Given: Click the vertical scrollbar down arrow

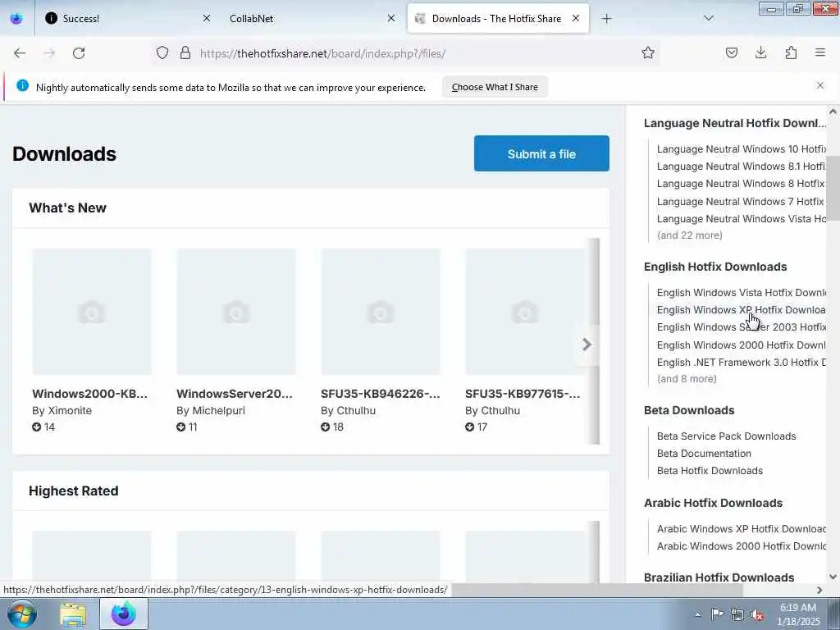Looking at the screenshot, I should coord(833,577).
